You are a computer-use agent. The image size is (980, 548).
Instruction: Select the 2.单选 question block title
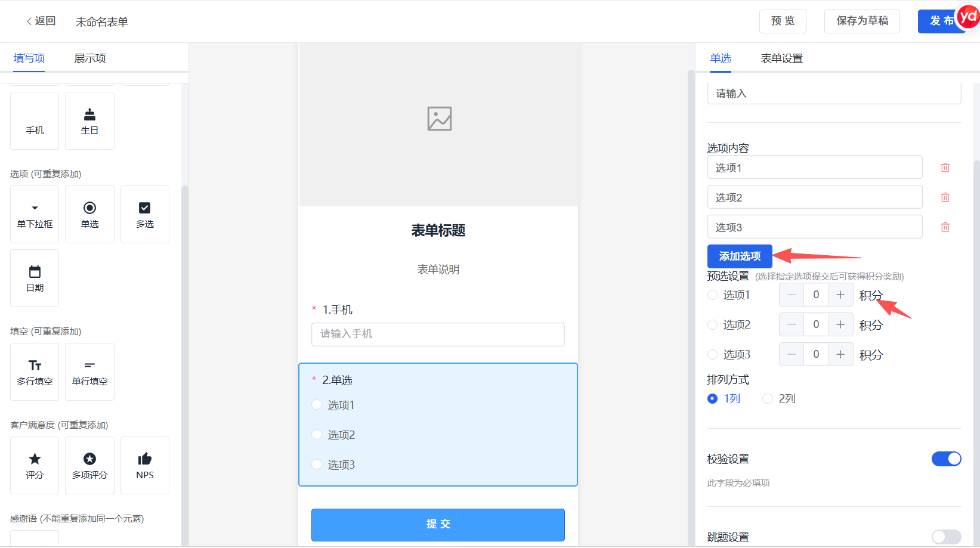pyautogui.click(x=337, y=380)
